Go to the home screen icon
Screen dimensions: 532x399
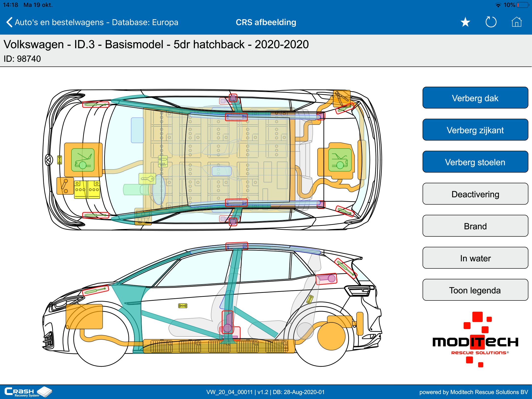point(516,22)
